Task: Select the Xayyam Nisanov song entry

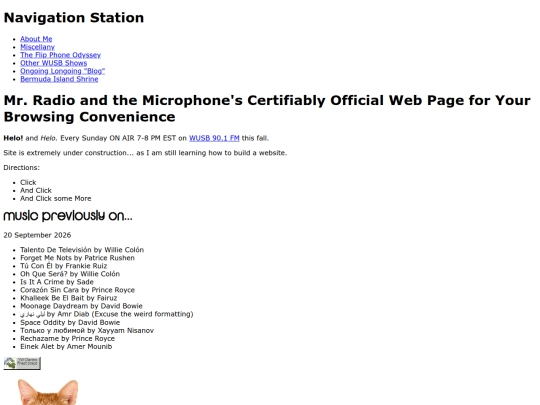Action: (87, 330)
